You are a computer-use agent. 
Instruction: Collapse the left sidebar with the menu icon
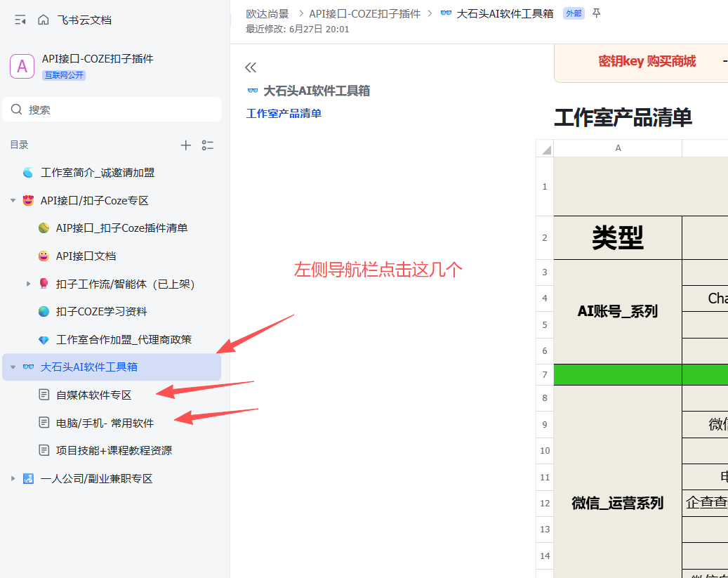pyautogui.click(x=20, y=20)
